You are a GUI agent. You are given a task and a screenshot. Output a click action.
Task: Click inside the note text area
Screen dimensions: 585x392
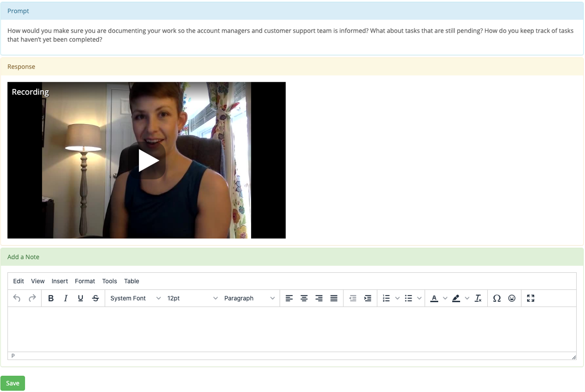pyautogui.click(x=292, y=329)
